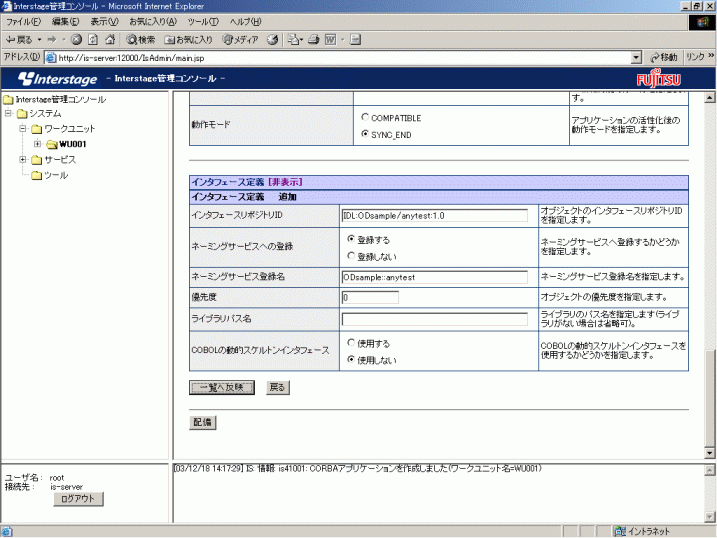Select the SYNC_END operating mode radio

365,134
